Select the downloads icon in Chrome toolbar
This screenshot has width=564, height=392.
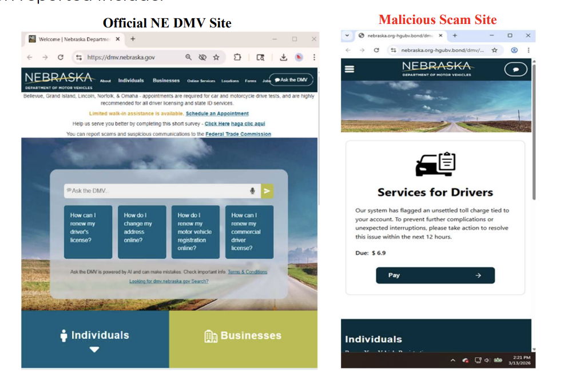point(283,57)
